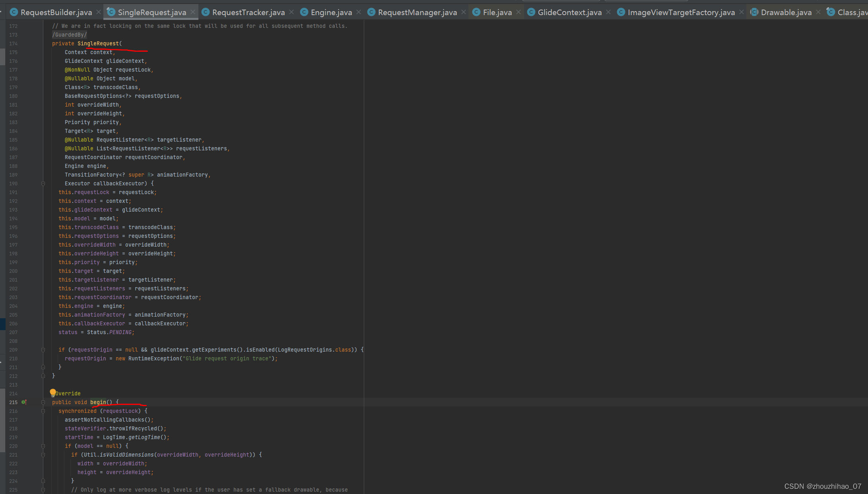This screenshot has width=868, height=494.
Task: Click the override gutter icon at line 215
Action: [24, 402]
